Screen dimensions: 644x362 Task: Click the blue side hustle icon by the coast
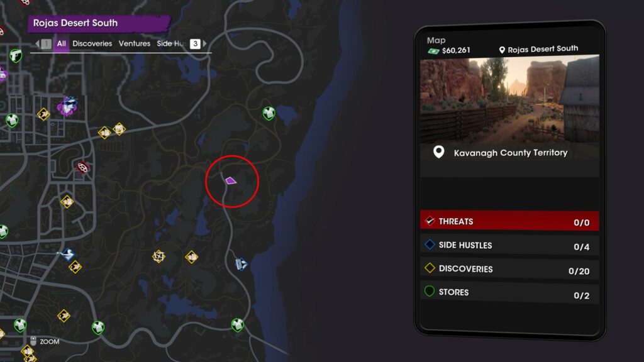point(241,264)
